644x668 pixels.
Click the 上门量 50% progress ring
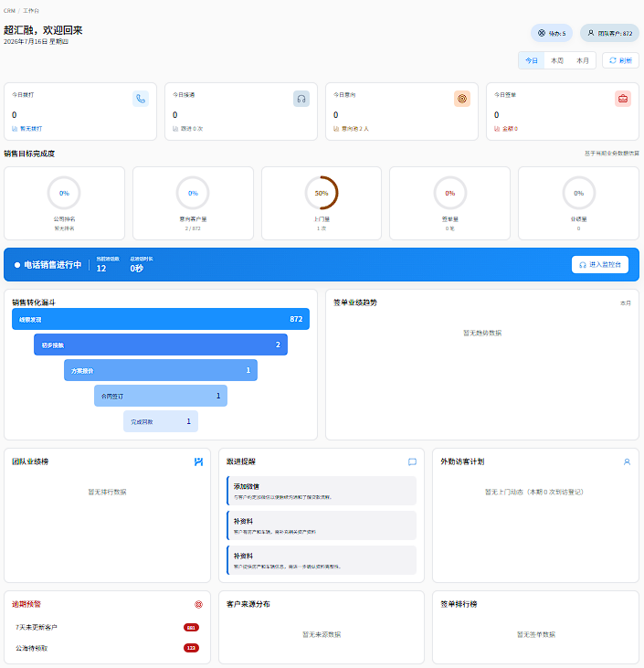pyautogui.click(x=322, y=193)
